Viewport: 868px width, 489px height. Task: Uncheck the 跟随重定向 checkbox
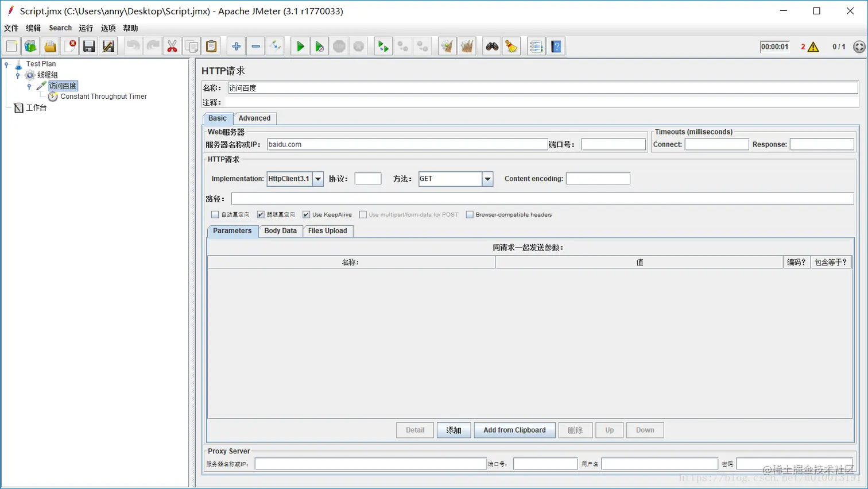click(261, 214)
